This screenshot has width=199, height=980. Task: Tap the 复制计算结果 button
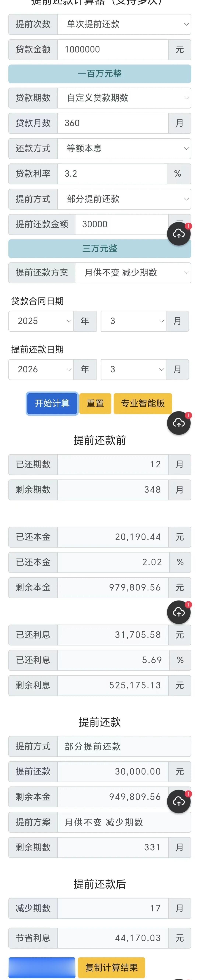pyautogui.click(x=111, y=967)
